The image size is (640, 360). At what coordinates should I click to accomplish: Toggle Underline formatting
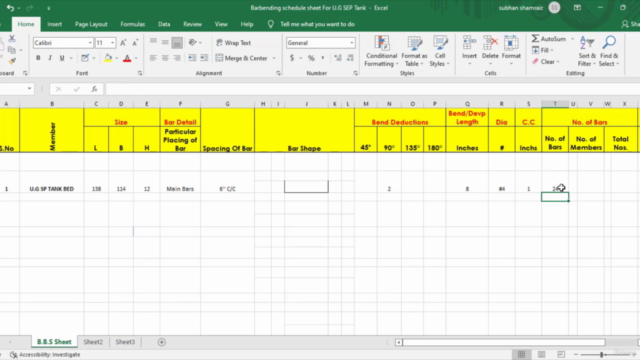[62, 58]
